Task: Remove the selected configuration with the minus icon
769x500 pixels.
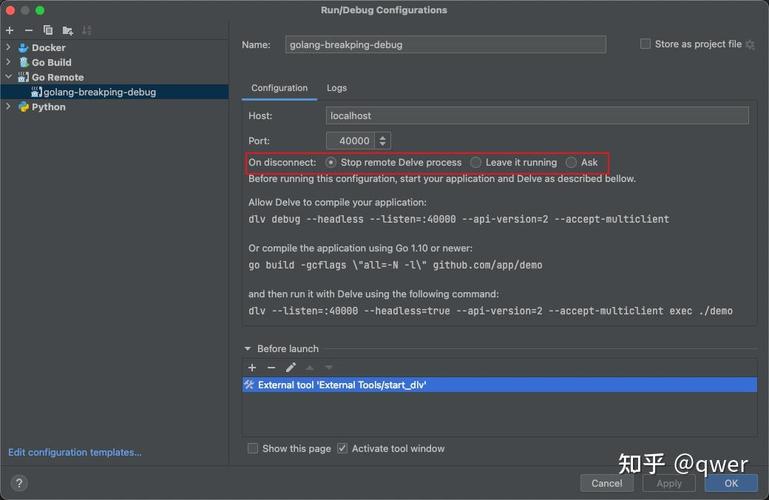Action: point(29,30)
